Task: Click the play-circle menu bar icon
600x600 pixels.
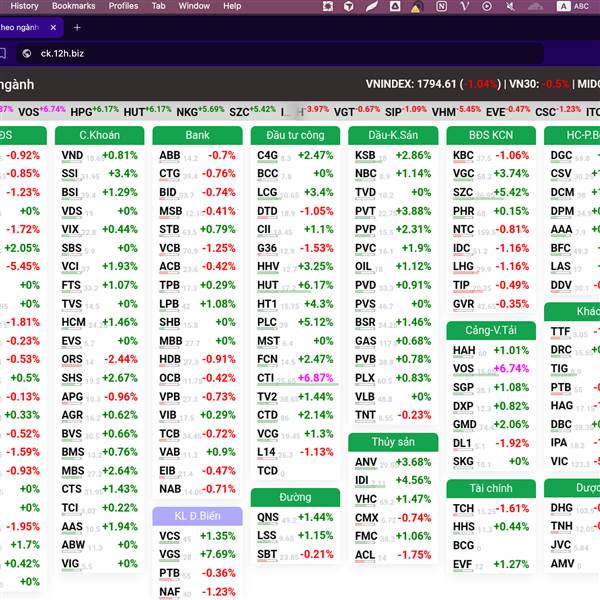Action: click(x=487, y=6)
